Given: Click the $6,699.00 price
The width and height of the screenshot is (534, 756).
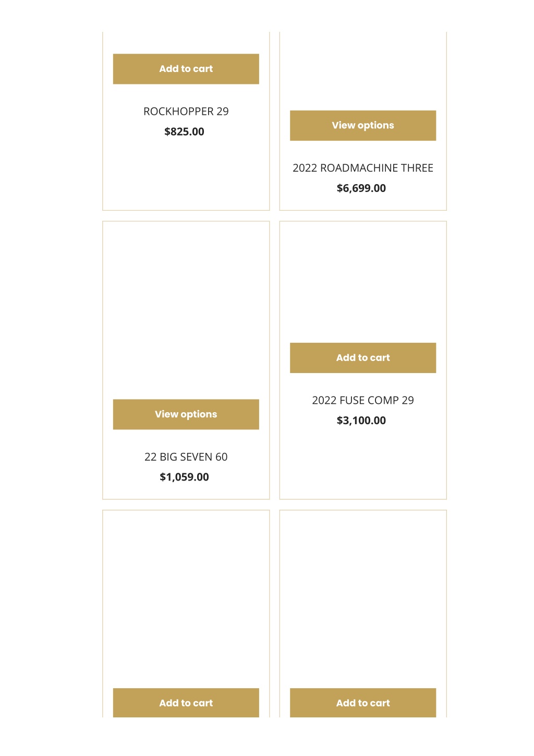Looking at the screenshot, I should pyautogui.click(x=361, y=188).
